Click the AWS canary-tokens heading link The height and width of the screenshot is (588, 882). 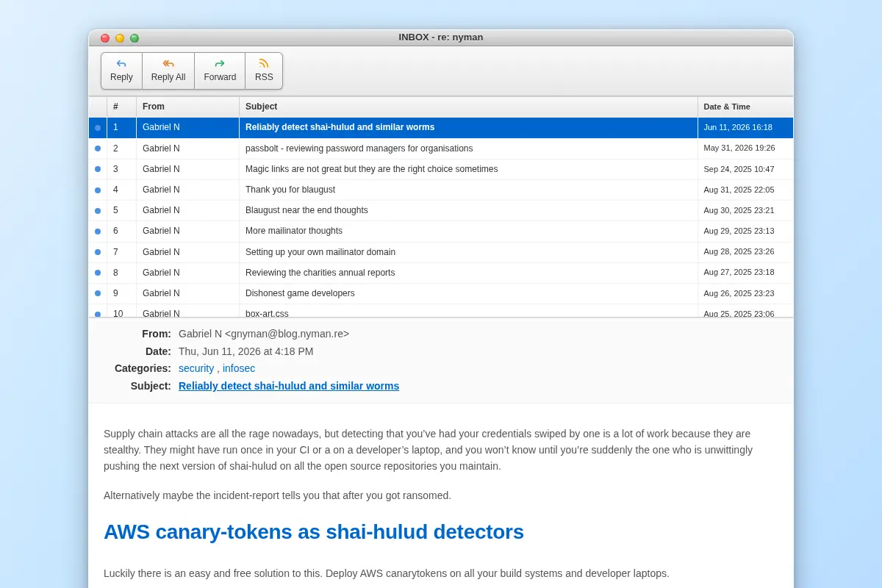314,531
